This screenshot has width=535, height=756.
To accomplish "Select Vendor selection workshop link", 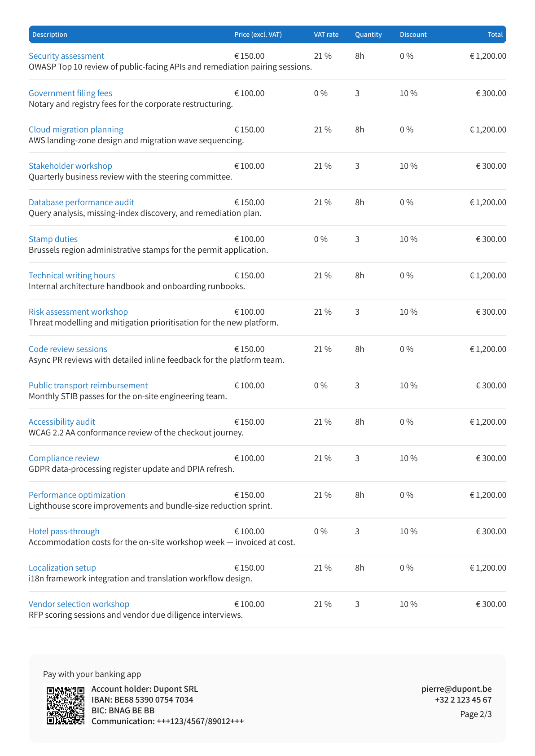I will (x=79, y=604).
